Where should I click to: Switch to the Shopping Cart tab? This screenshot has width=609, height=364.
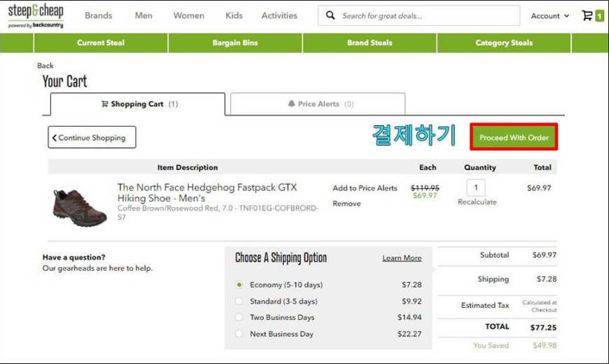pos(138,104)
